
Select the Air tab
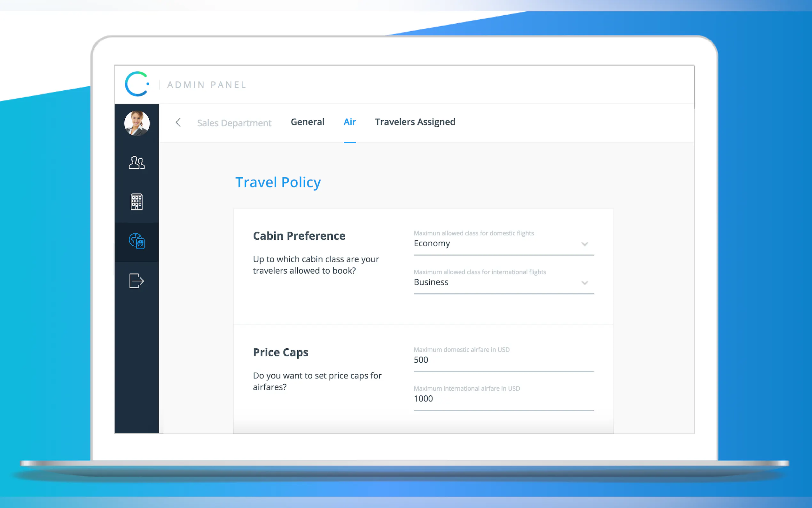pos(349,122)
